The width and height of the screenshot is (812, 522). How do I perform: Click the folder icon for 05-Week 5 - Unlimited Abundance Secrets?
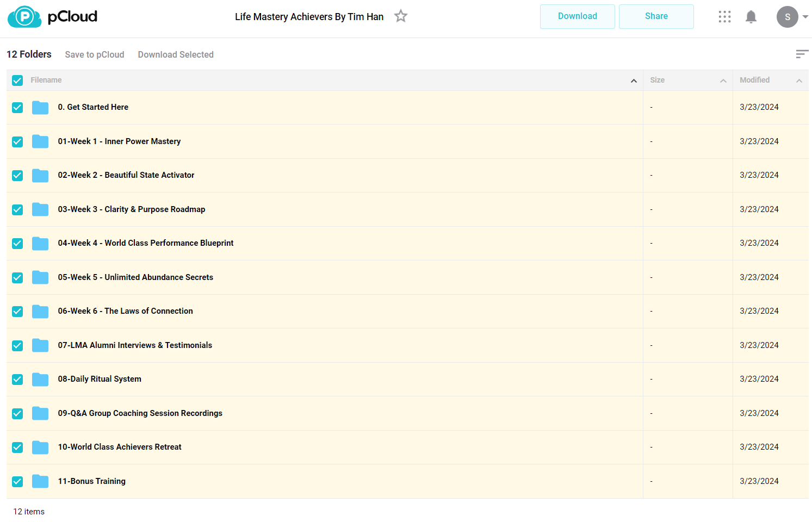(40, 277)
